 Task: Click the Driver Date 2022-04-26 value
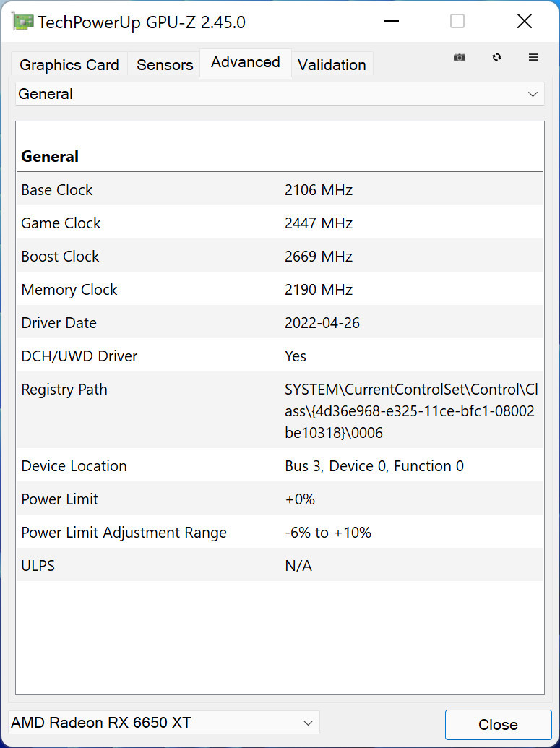[322, 324]
